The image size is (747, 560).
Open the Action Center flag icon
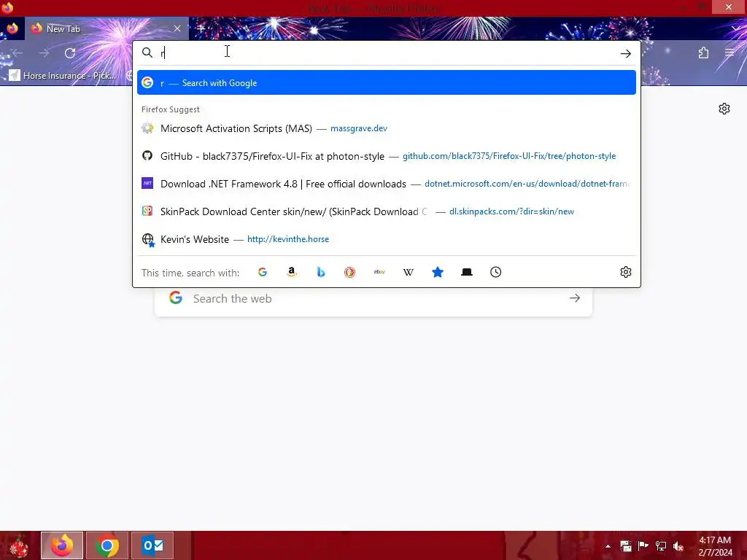(x=643, y=545)
